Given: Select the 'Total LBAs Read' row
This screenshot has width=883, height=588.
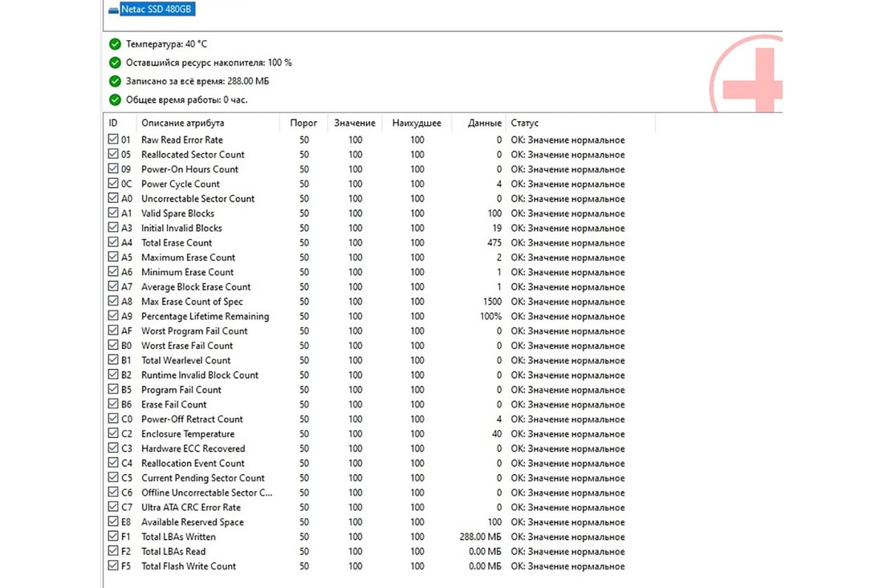Looking at the screenshot, I should (367, 551).
